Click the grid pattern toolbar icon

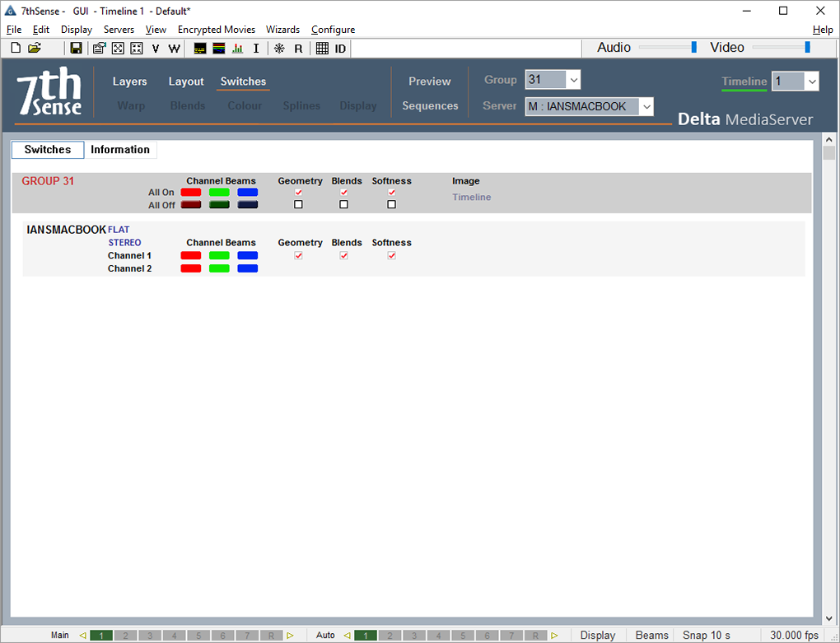click(x=322, y=49)
